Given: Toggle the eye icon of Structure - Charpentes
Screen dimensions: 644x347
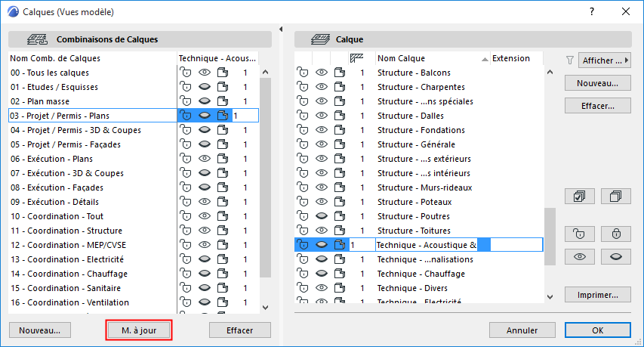Looking at the screenshot, I should [x=322, y=87].
